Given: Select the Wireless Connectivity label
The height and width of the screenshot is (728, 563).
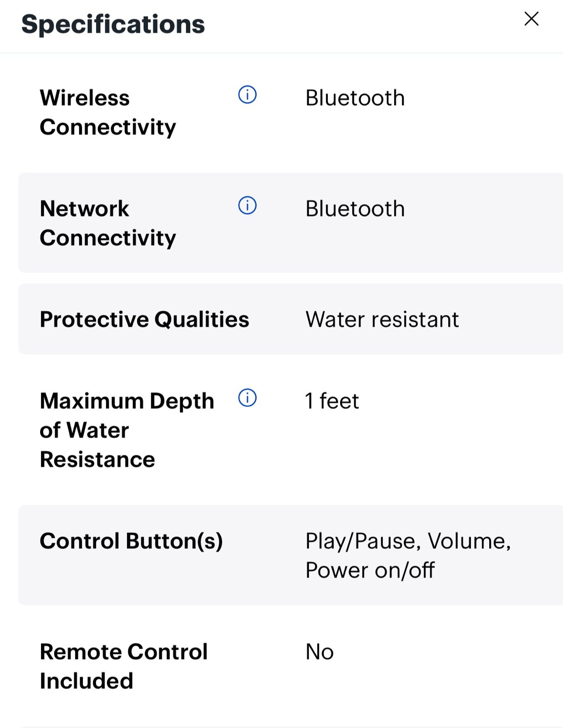Looking at the screenshot, I should click(x=107, y=112).
